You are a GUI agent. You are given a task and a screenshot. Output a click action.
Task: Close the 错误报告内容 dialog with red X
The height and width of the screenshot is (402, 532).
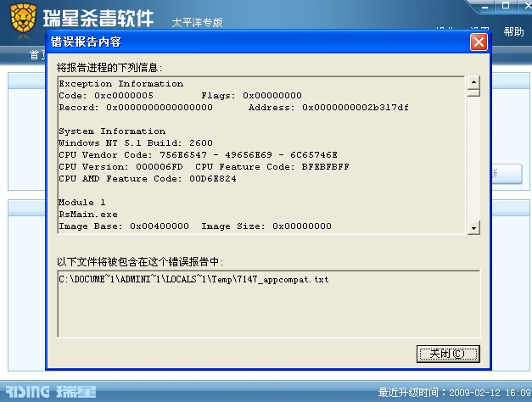pyautogui.click(x=479, y=42)
